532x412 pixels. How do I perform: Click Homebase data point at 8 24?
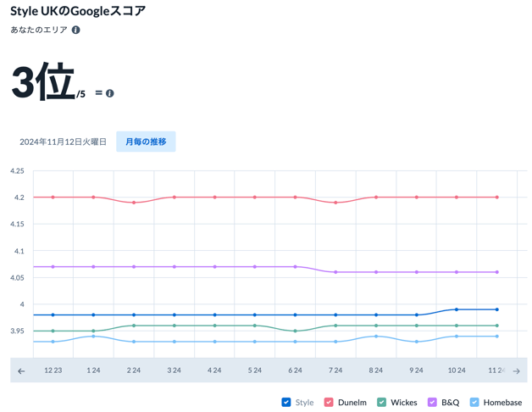376,337
